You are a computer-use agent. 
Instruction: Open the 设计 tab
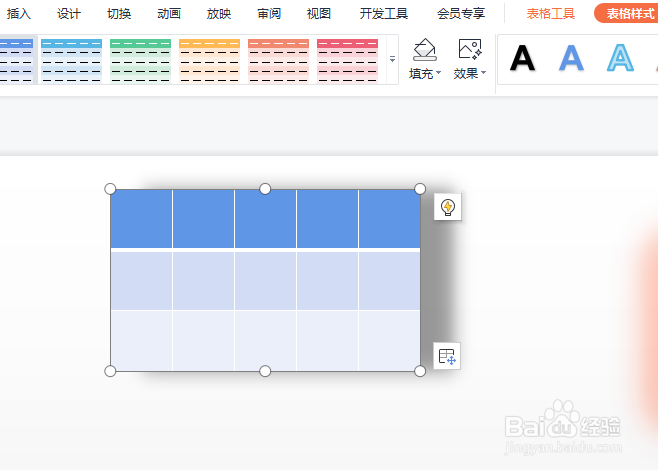click(x=69, y=14)
